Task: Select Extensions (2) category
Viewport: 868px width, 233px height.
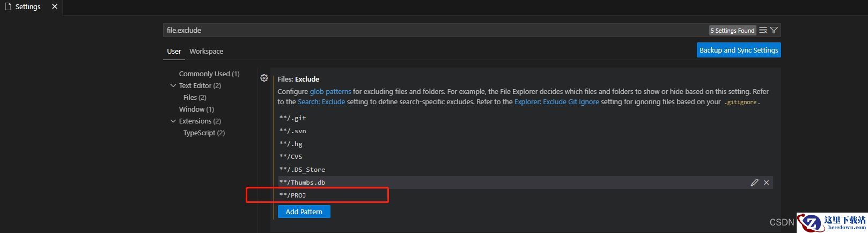Action: (x=200, y=121)
